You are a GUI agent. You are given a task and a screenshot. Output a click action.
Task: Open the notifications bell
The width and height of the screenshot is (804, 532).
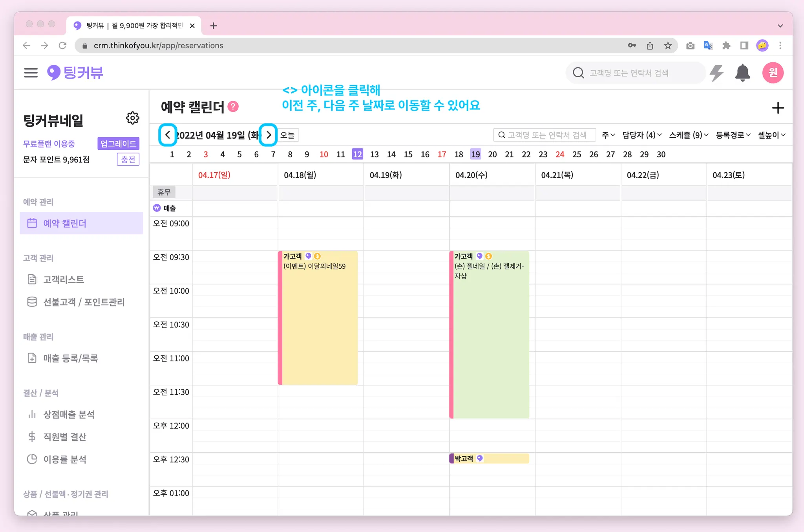[x=742, y=73]
